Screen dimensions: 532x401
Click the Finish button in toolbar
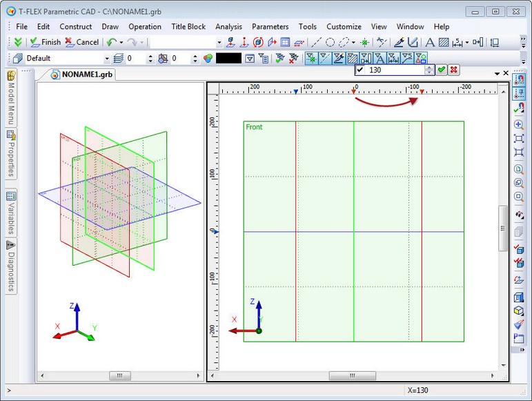pos(46,42)
